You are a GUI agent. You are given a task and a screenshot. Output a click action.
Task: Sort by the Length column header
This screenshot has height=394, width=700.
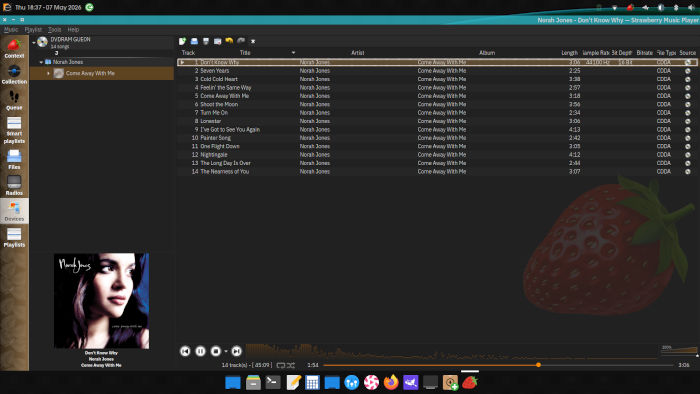coord(569,53)
